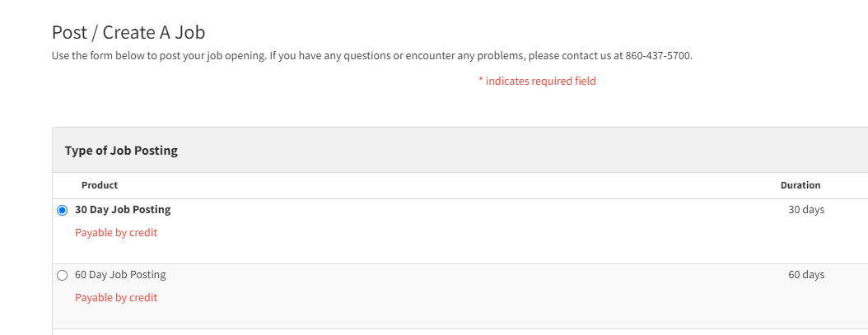Choose the 60 Day Job Posting radio button
The height and width of the screenshot is (335, 868).
(62, 275)
